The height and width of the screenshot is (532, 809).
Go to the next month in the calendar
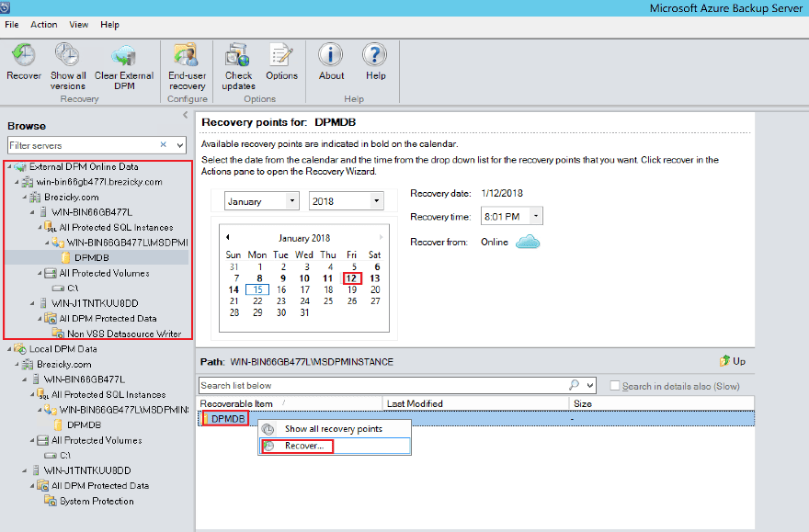point(382,237)
